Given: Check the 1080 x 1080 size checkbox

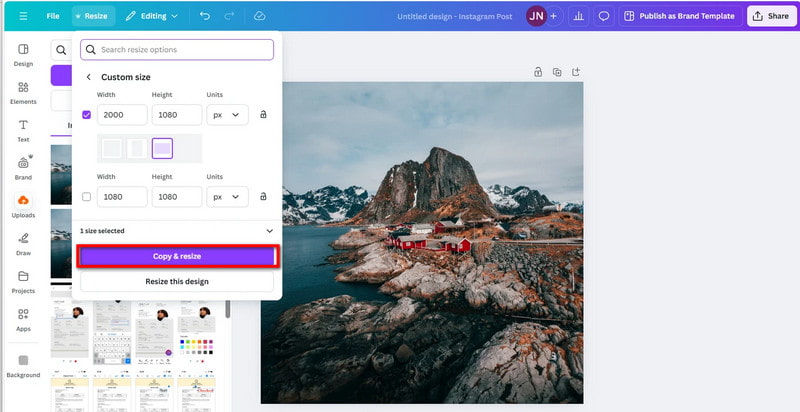Looking at the screenshot, I should (x=87, y=197).
